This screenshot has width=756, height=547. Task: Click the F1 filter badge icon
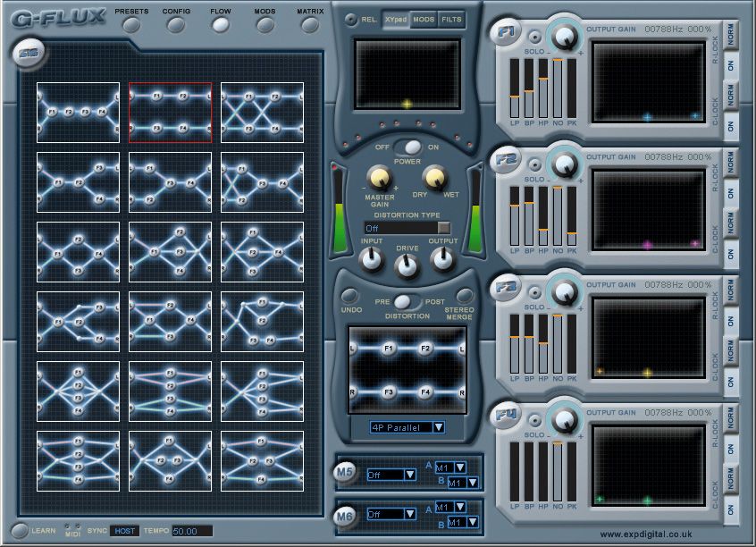point(505,32)
